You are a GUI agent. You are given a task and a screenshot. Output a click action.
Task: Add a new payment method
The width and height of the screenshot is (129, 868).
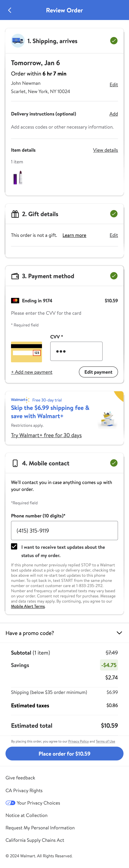tap(32, 372)
